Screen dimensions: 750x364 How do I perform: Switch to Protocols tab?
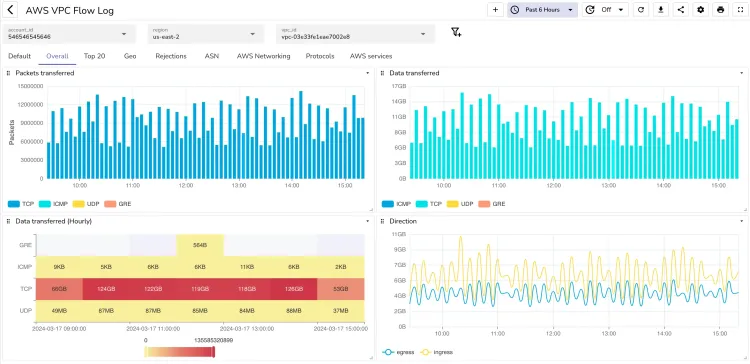coord(320,56)
